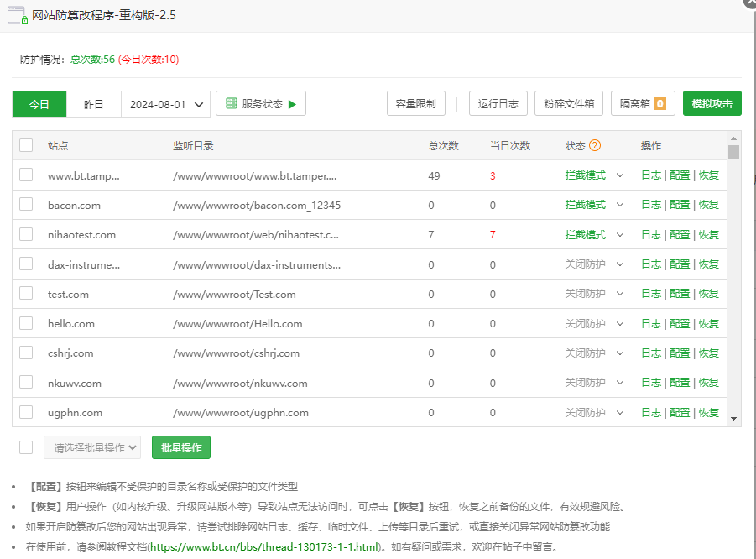Image resolution: width=756 pixels, height=559 pixels.
Task: Open the 粉碎文件箱 shredded file box
Action: click(x=569, y=104)
